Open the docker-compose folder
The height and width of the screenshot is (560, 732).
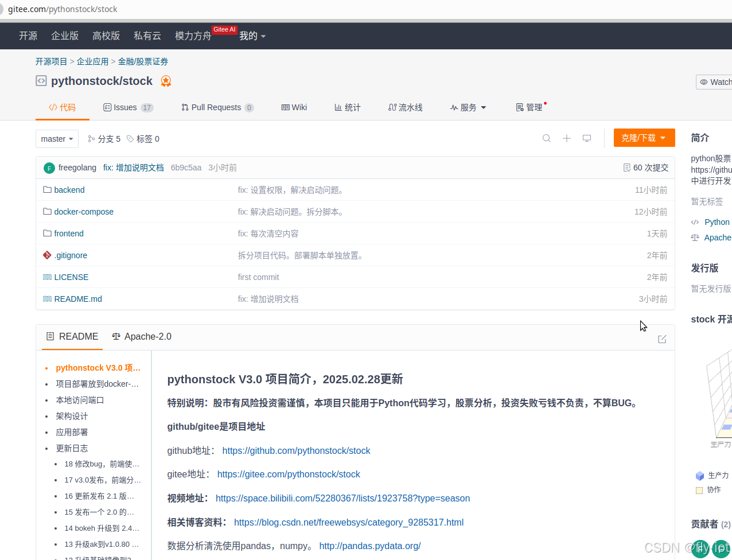84,212
